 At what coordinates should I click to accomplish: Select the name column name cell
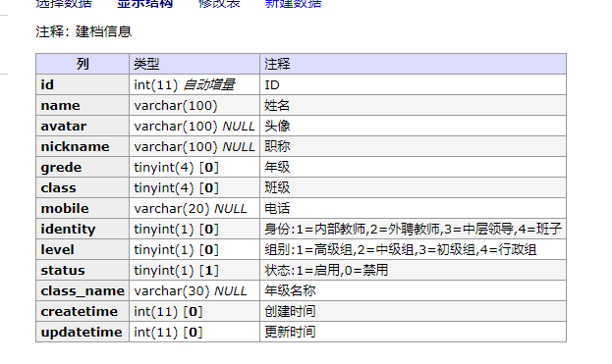tap(83, 105)
